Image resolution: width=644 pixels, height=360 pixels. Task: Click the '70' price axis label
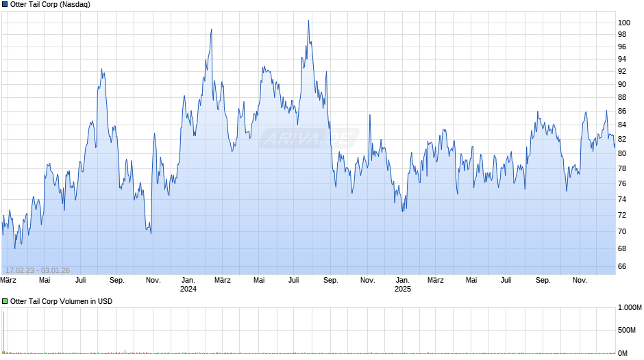point(622,231)
